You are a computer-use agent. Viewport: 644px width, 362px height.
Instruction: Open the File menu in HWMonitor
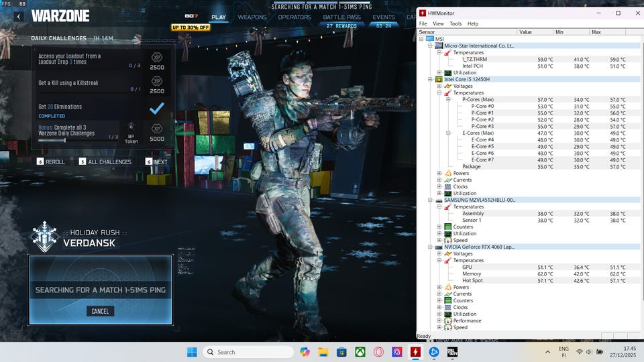(x=423, y=24)
